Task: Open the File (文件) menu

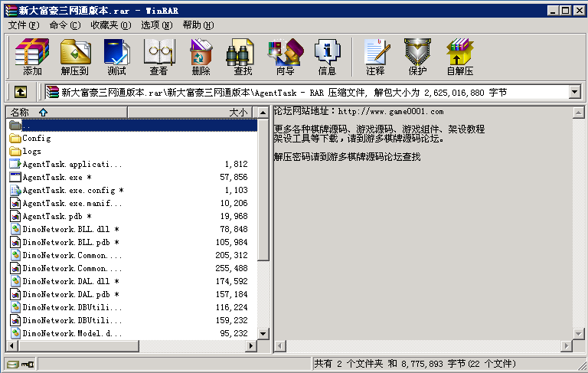Action: [24, 25]
